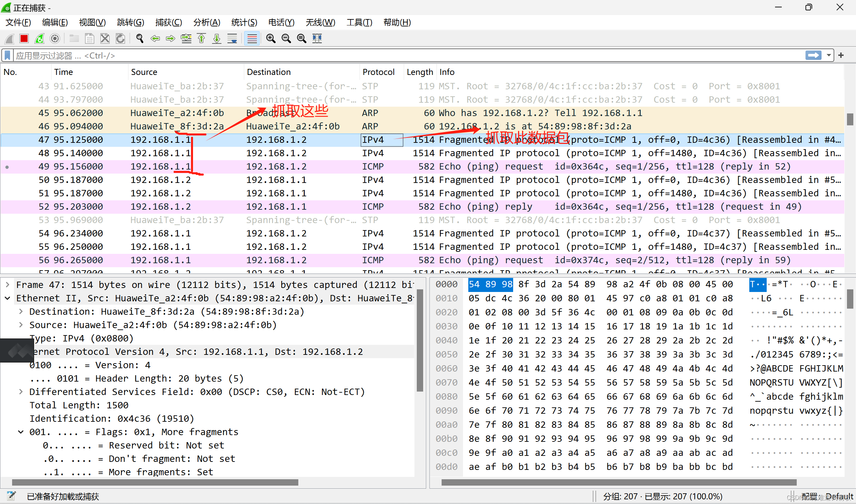Click the filter bookmark icon
The width and height of the screenshot is (856, 504).
pyautogui.click(x=7, y=56)
